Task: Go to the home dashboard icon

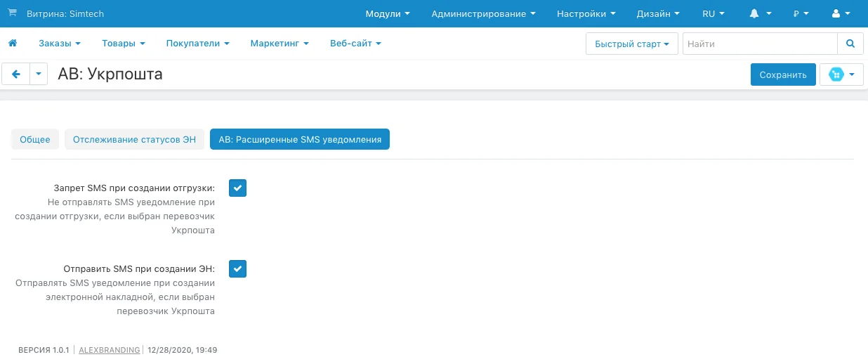Action: [x=12, y=44]
